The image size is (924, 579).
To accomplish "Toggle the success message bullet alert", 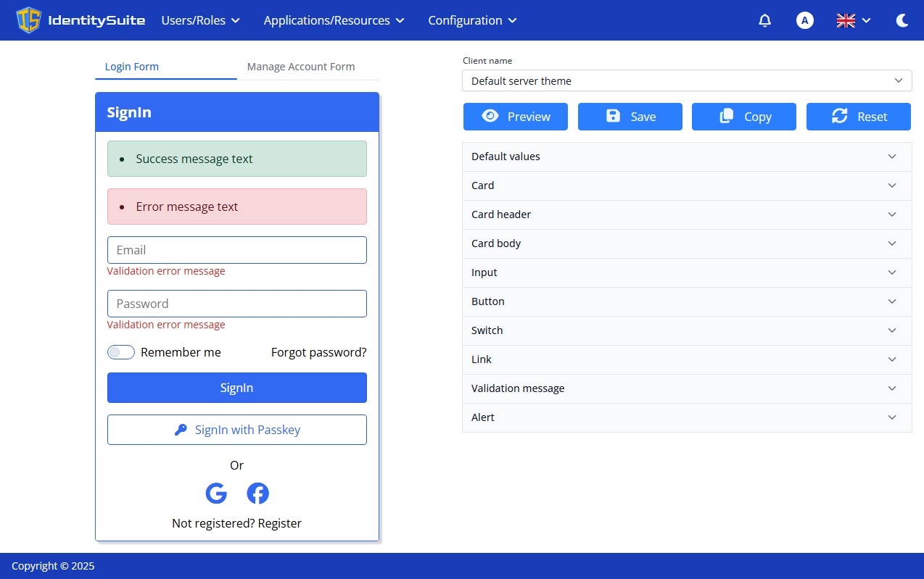I will pyautogui.click(x=120, y=159).
